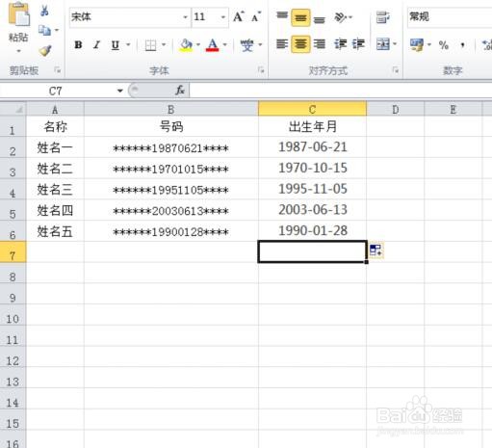492x448 pixels.
Task: Open the font size dropdown 11
Action: pos(210,16)
